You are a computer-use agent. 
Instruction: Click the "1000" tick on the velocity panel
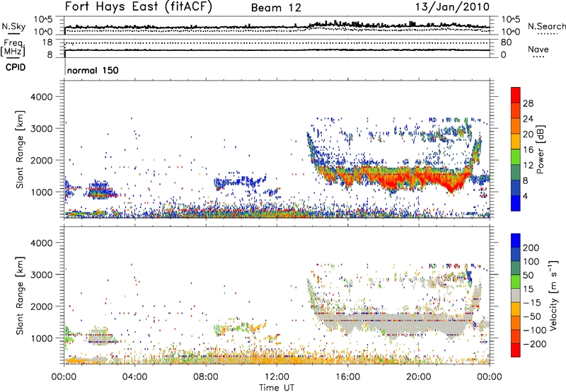pos(42,338)
